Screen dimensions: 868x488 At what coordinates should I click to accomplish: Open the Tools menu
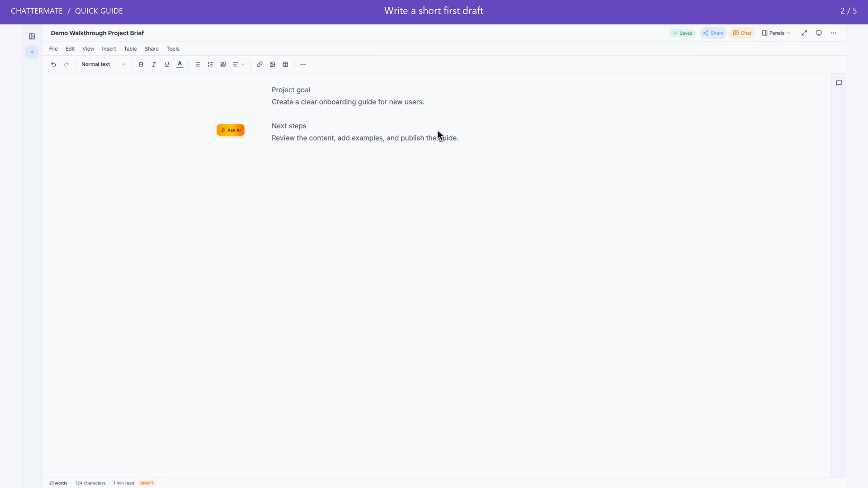[173, 49]
